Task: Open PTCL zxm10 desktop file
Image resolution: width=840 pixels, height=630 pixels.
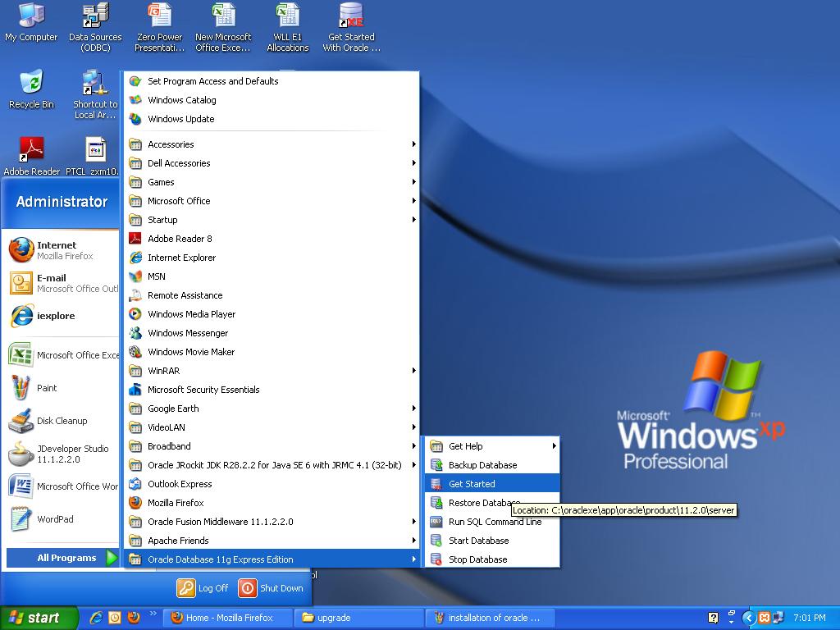Action: [x=92, y=157]
